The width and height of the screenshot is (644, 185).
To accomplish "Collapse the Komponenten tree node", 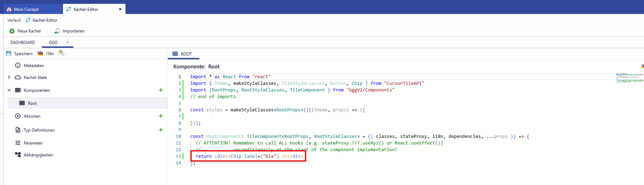I will click(x=9, y=90).
